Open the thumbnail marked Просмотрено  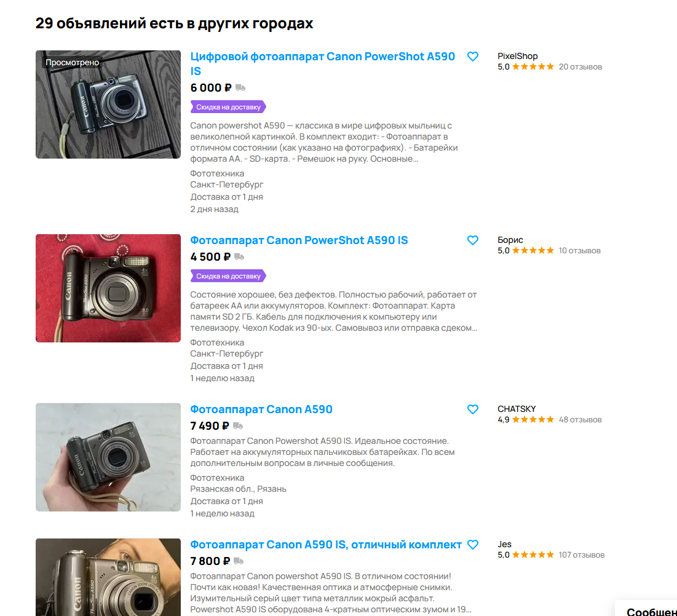108,105
